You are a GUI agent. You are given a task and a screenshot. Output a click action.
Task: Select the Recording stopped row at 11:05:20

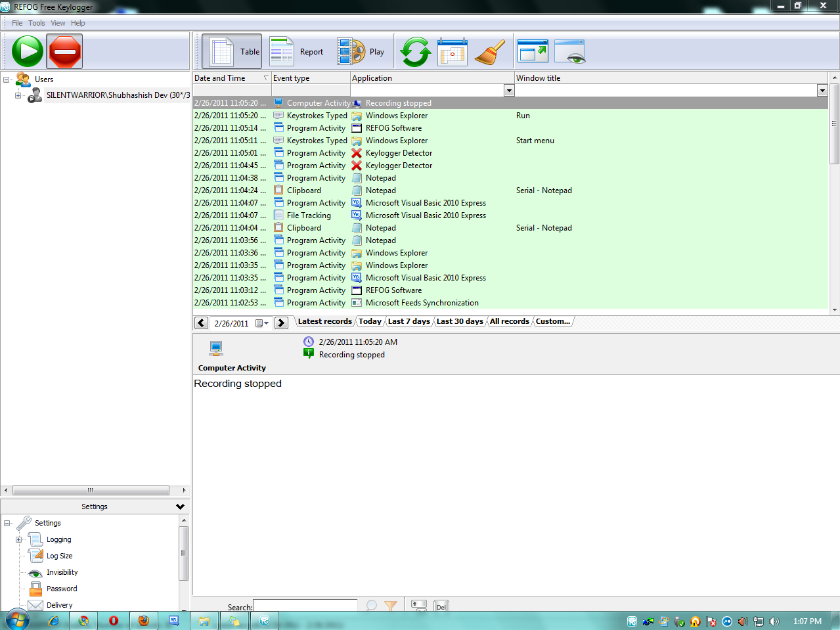[511, 103]
